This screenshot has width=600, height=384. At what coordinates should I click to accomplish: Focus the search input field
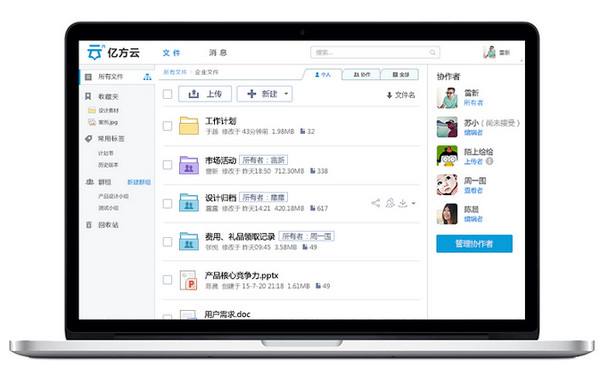pos(375,52)
